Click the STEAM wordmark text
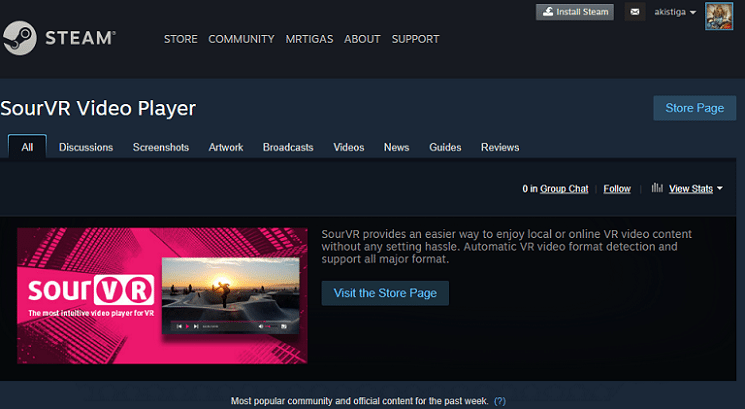 (x=80, y=38)
